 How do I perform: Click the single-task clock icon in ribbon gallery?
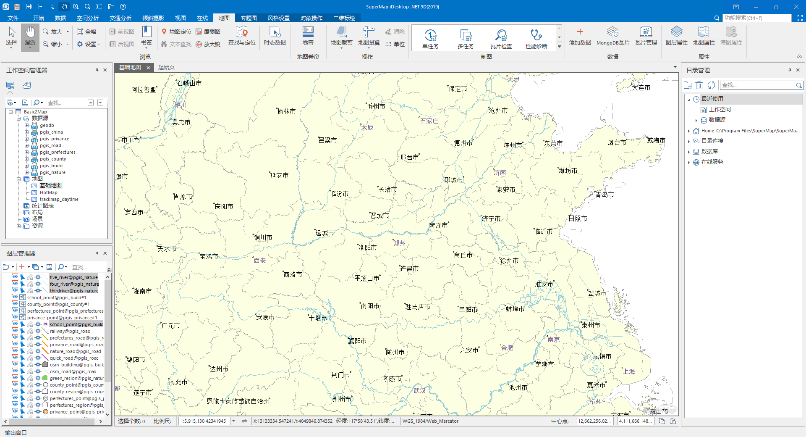click(431, 35)
